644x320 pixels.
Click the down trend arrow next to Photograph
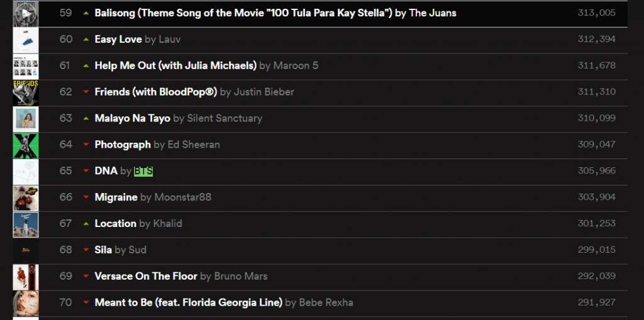(x=86, y=145)
